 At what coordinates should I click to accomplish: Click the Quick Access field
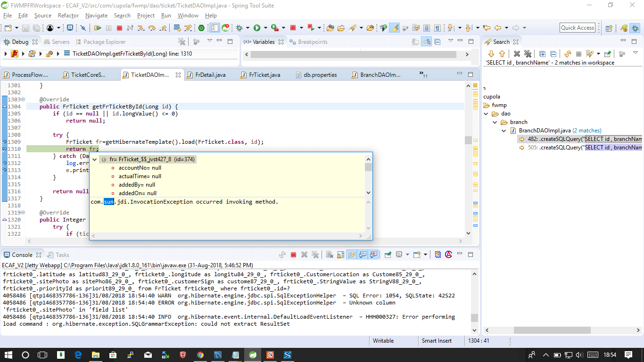click(x=577, y=28)
